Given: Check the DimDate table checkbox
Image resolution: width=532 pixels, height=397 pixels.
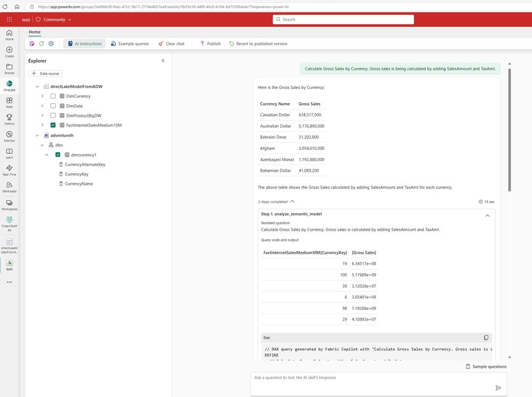Looking at the screenshot, I should (53, 106).
